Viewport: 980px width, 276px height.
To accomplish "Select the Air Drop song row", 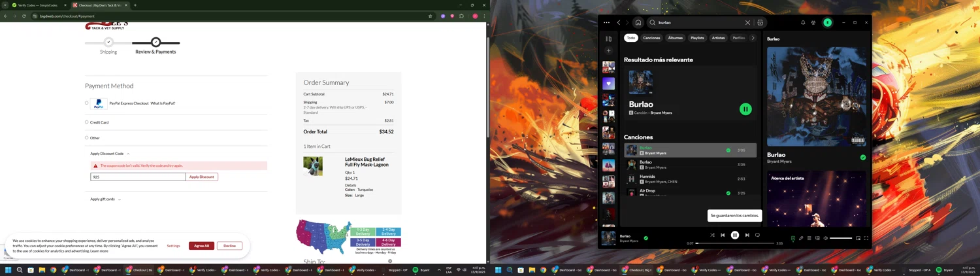I will tap(690, 192).
